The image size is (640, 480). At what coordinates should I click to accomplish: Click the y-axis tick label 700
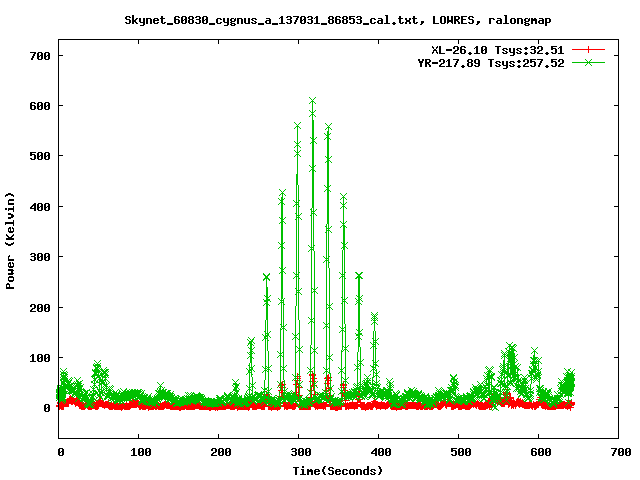point(40,56)
